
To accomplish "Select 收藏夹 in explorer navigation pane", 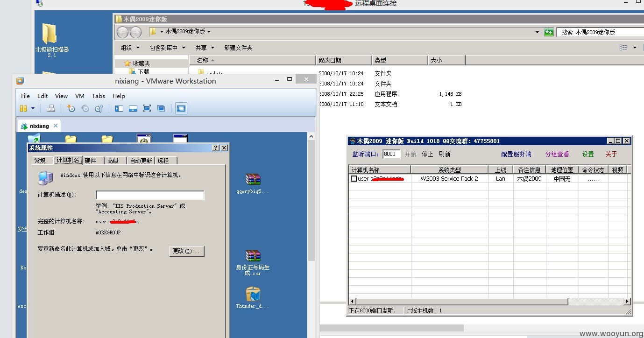I will [x=141, y=63].
